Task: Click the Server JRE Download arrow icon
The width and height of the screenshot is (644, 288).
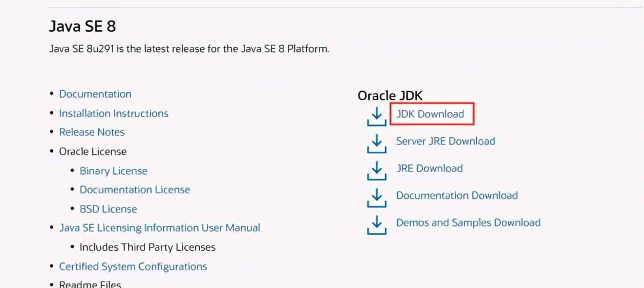Action: tap(376, 143)
